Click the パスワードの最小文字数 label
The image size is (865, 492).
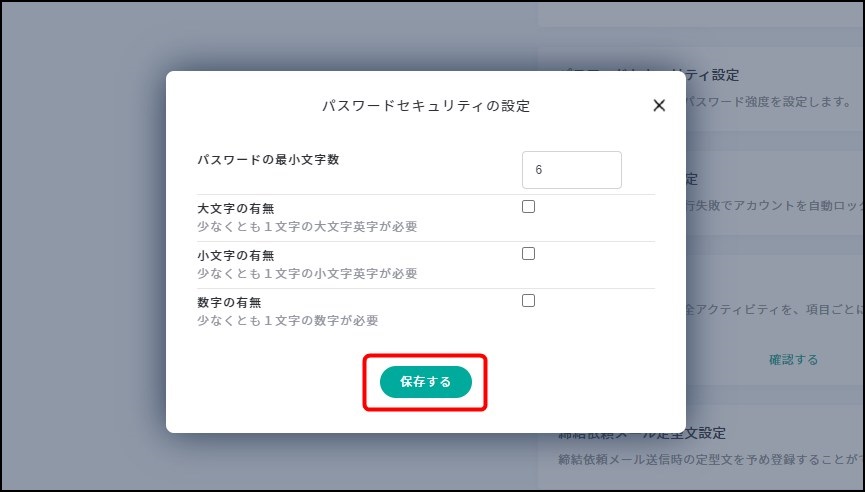coord(268,159)
